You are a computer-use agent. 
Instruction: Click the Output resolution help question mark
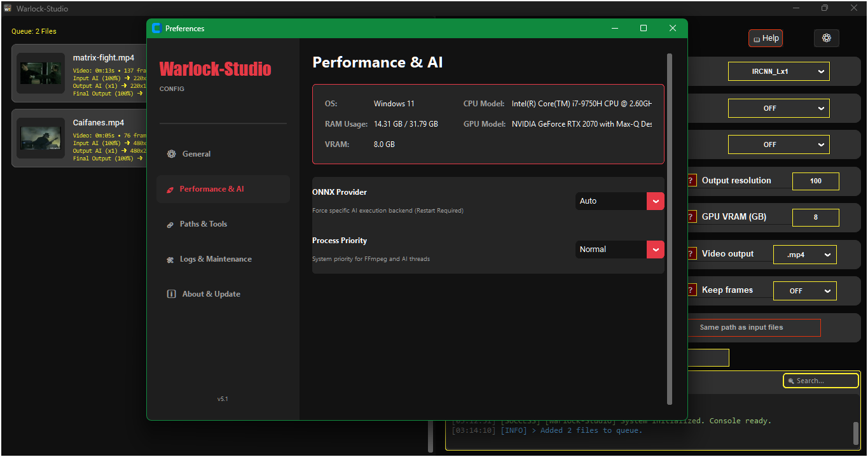pyautogui.click(x=691, y=181)
